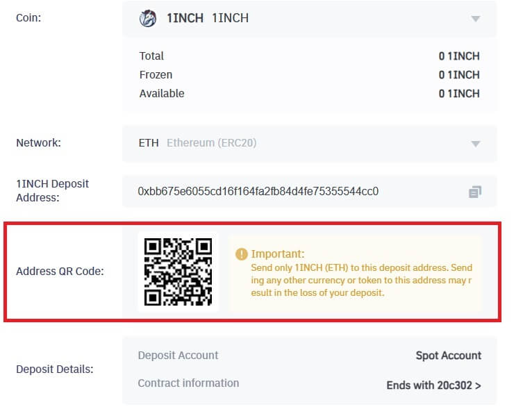Click the Important warning message text
This screenshot has width=532, height=407.
pyautogui.click(x=361, y=280)
